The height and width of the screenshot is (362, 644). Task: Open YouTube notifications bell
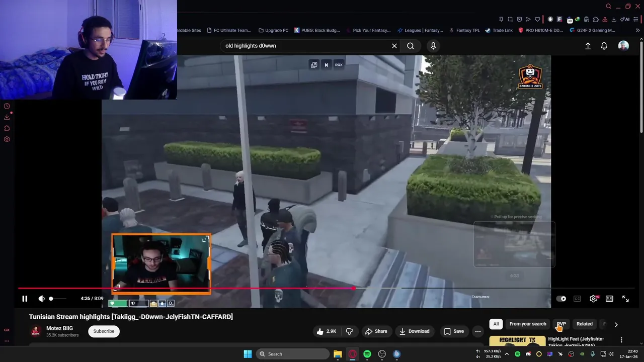pos(604,46)
